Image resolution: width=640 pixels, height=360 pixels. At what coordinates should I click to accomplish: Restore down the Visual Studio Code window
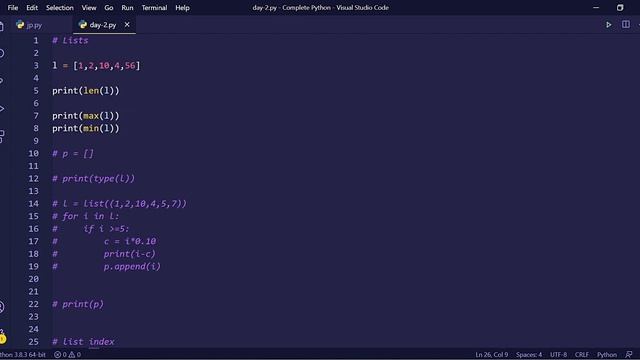point(620,8)
